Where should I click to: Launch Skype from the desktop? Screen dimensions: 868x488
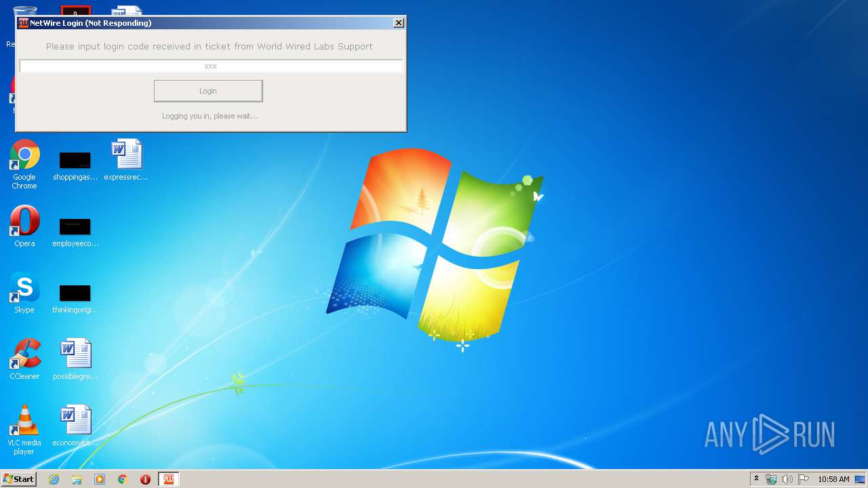[x=24, y=293]
